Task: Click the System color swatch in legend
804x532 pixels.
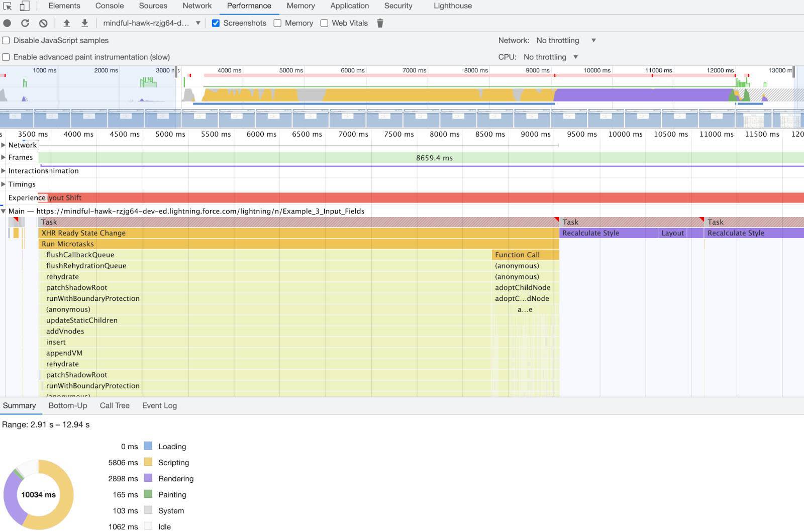Action: tap(148, 510)
